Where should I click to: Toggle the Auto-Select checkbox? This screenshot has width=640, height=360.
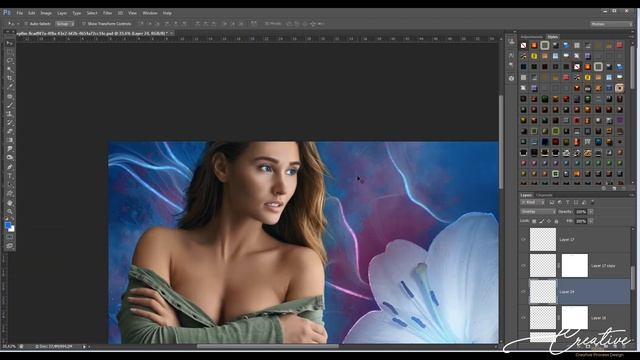(x=26, y=24)
